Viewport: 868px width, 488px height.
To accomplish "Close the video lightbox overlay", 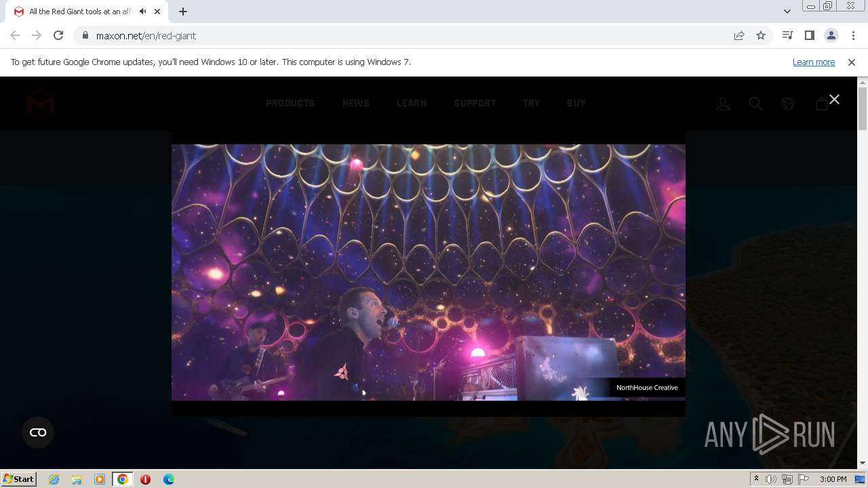I will pyautogui.click(x=834, y=100).
